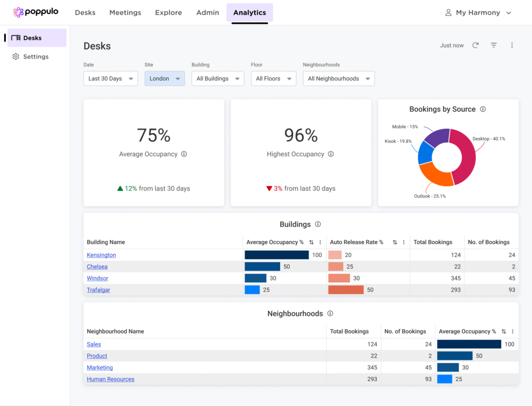The height and width of the screenshot is (406, 532).
Task: Click the refresh icon beside Just now
Action: 475,46
